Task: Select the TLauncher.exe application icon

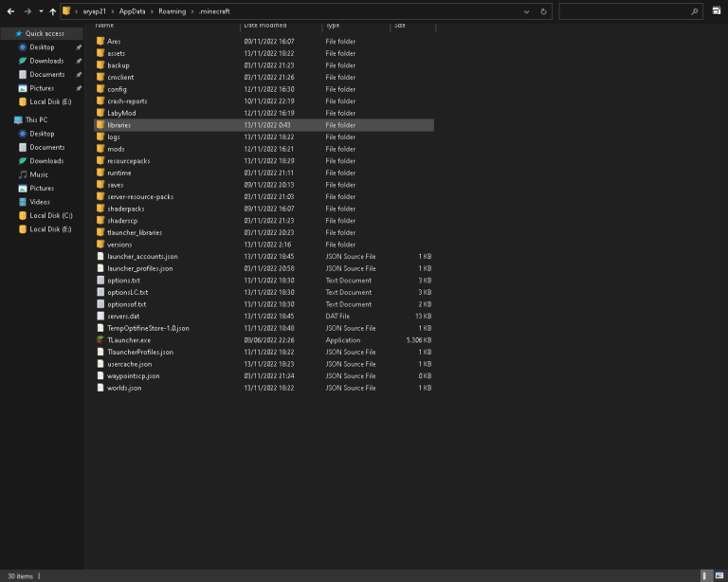Action: (100, 339)
